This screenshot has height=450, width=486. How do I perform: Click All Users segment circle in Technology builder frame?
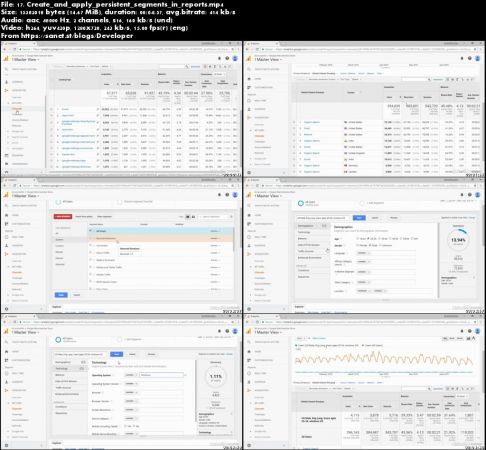pos(58,340)
